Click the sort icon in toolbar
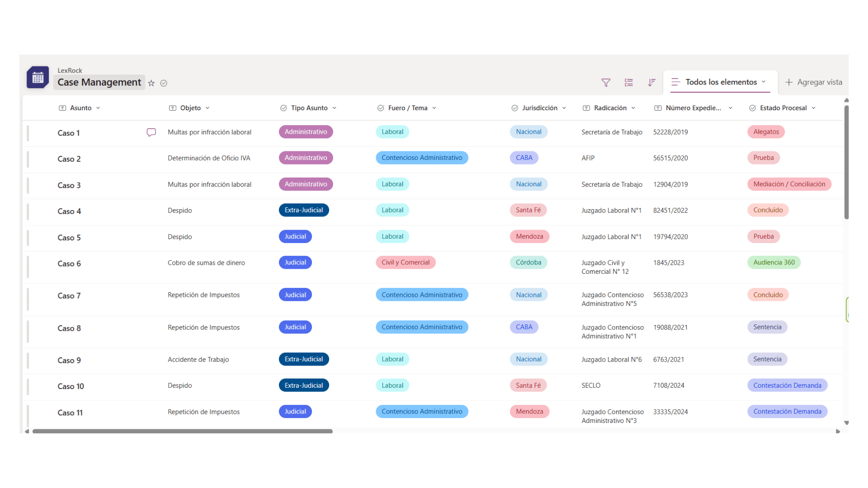This screenshot has width=868, height=488. point(651,82)
